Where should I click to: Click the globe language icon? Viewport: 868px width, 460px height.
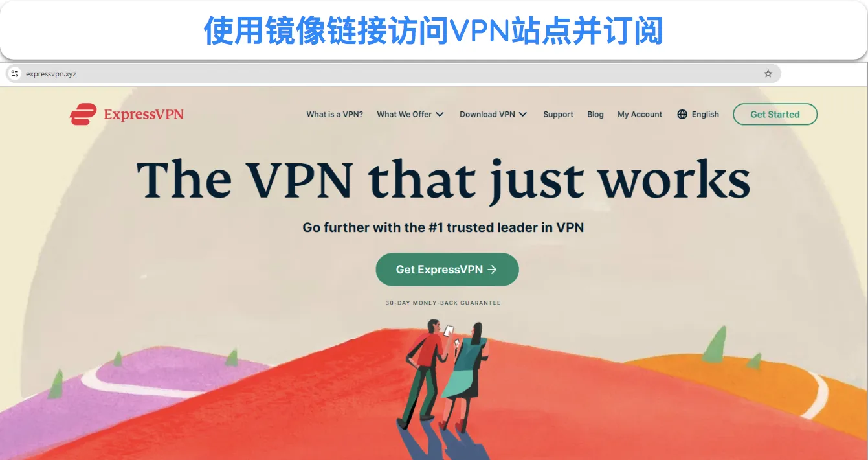pyautogui.click(x=682, y=115)
